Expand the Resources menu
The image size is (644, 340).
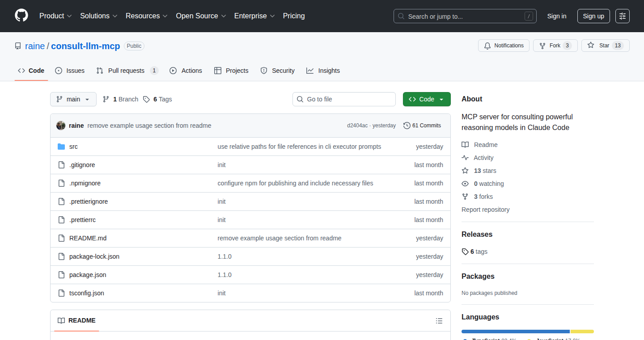point(147,16)
